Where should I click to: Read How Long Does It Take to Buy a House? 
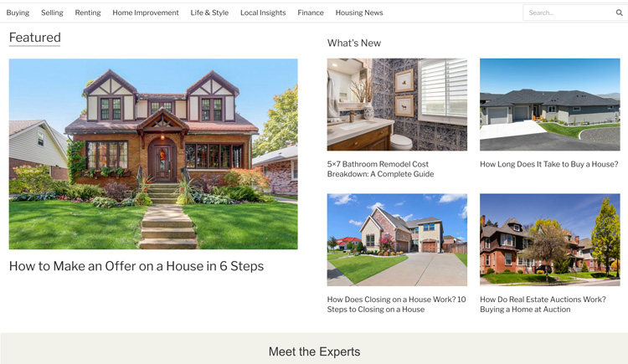(x=549, y=164)
